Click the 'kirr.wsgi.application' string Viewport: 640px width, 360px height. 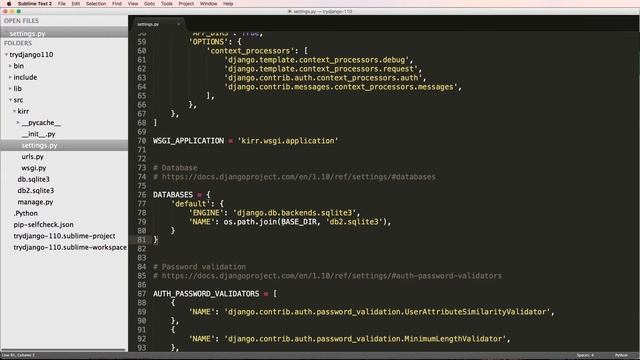point(288,141)
